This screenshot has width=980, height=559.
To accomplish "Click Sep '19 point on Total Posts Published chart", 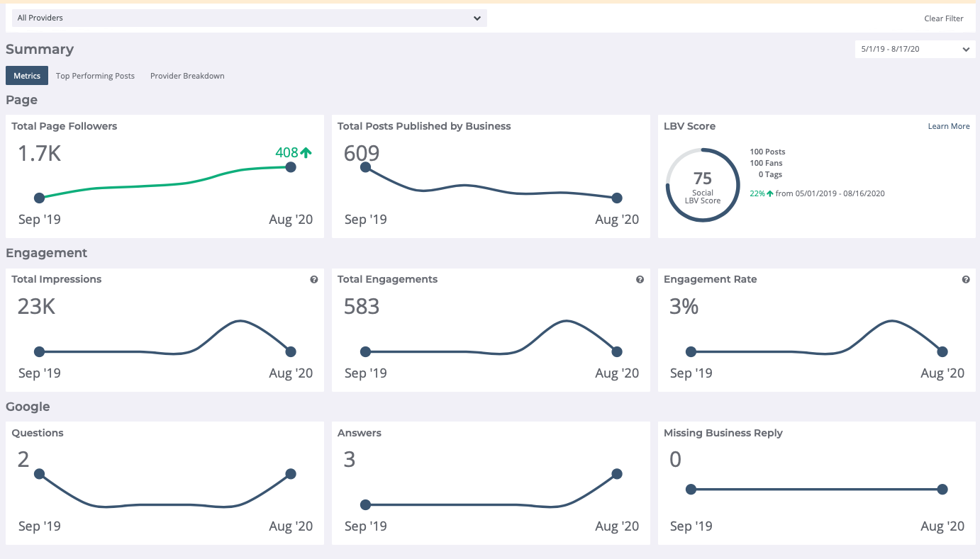I will (365, 167).
